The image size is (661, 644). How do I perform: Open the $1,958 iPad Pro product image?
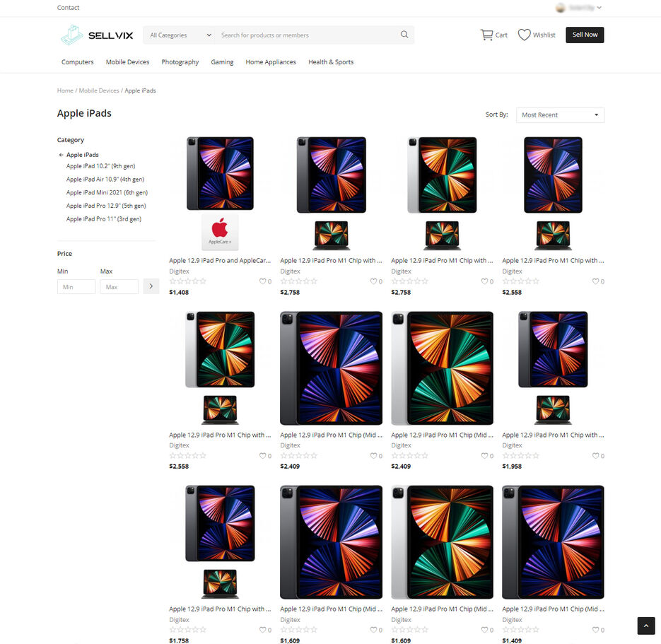click(553, 368)
